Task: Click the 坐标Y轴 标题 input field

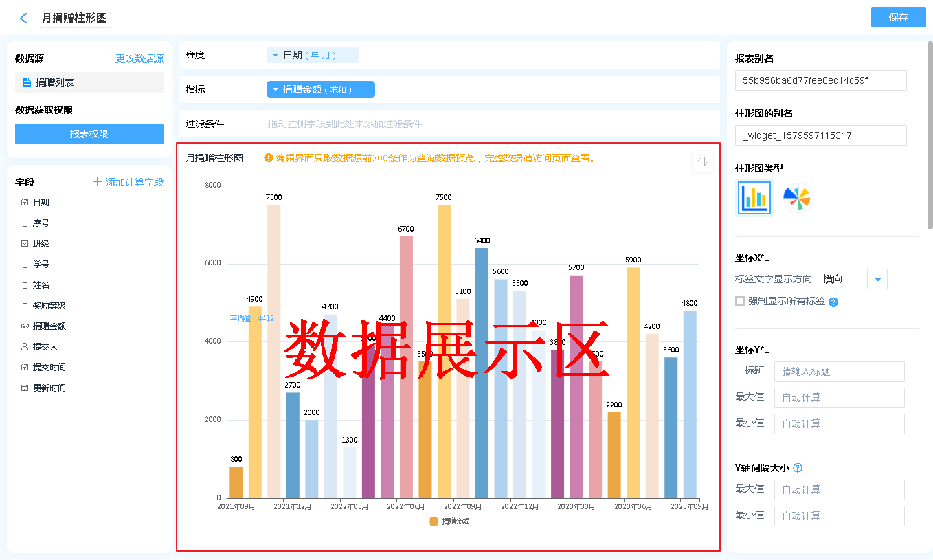Action: [x=839, y=372]
